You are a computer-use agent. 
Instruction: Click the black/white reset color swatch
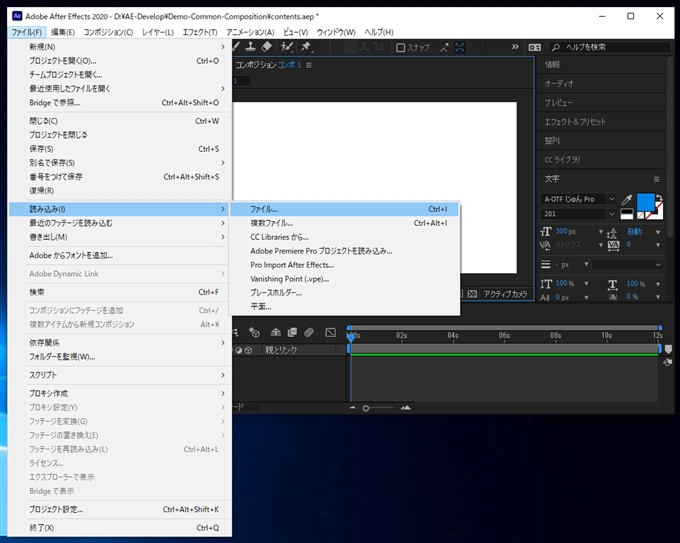(627, 214)
